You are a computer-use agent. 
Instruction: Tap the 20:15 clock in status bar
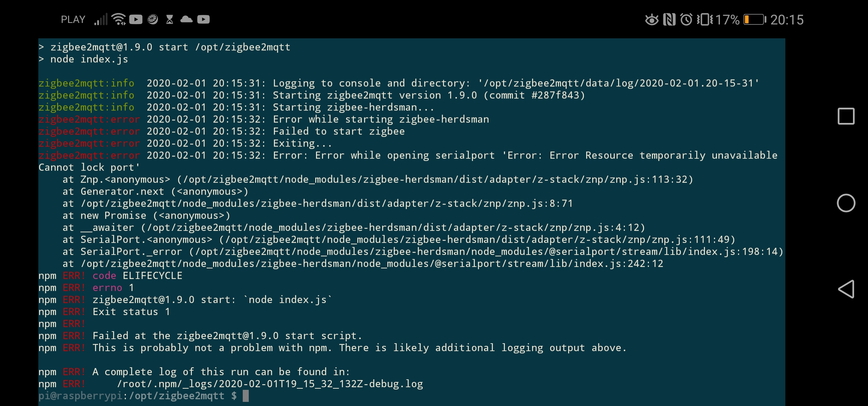pyautogui.click(x=787, y=20)
